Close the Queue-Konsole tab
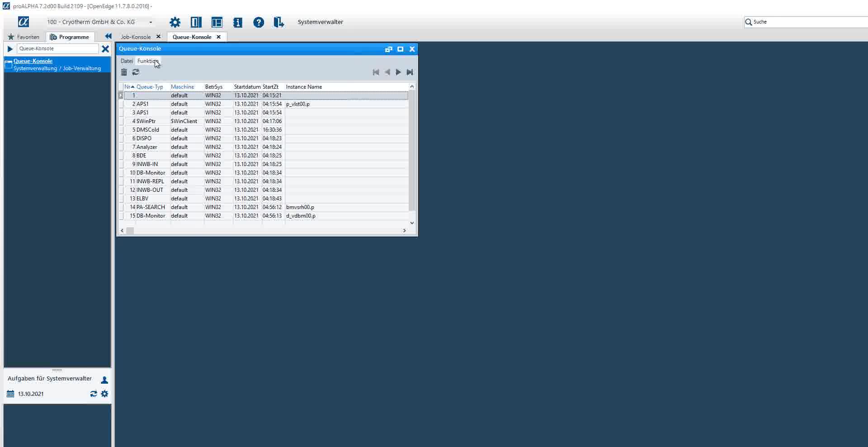 218,37
